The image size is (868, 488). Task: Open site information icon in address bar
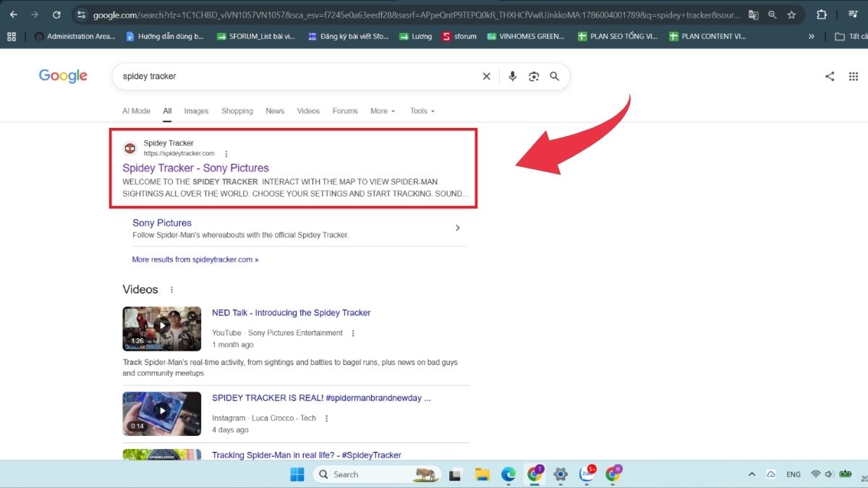coord(82,14)
